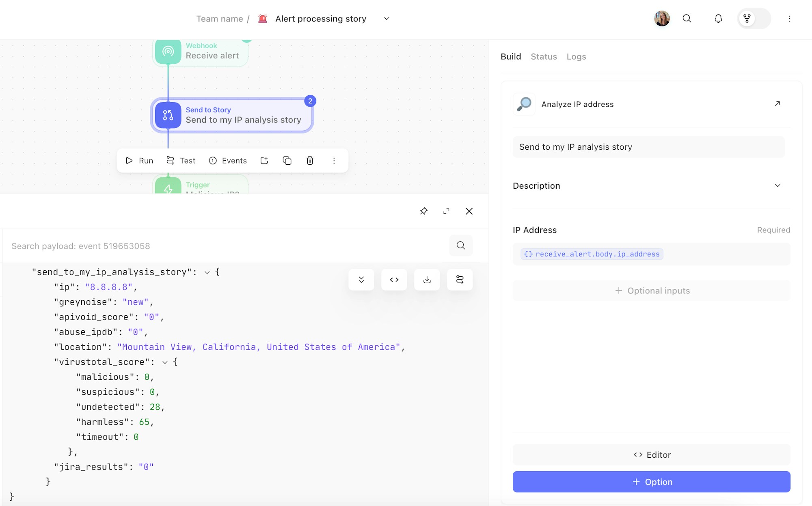The image size is (812, 506).
Task: Click the payload search magnifier button
Action: [460, 245]
